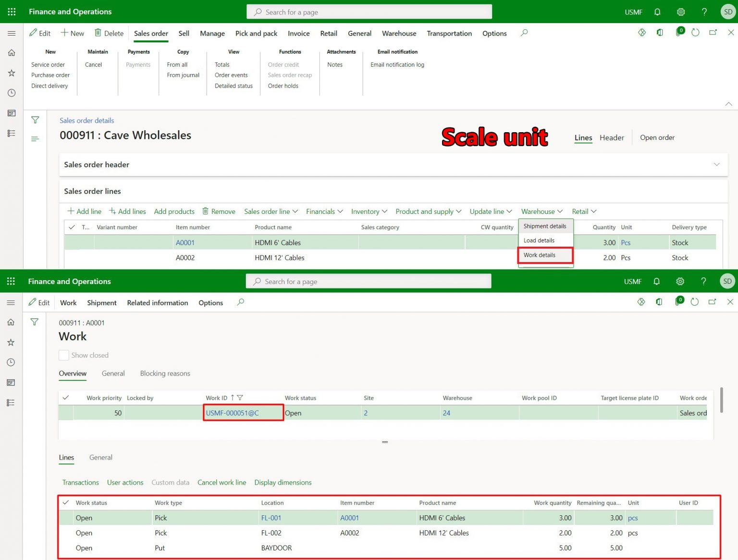
Task: Go to Home in top sidebar
Action: (x=12, y=53)
